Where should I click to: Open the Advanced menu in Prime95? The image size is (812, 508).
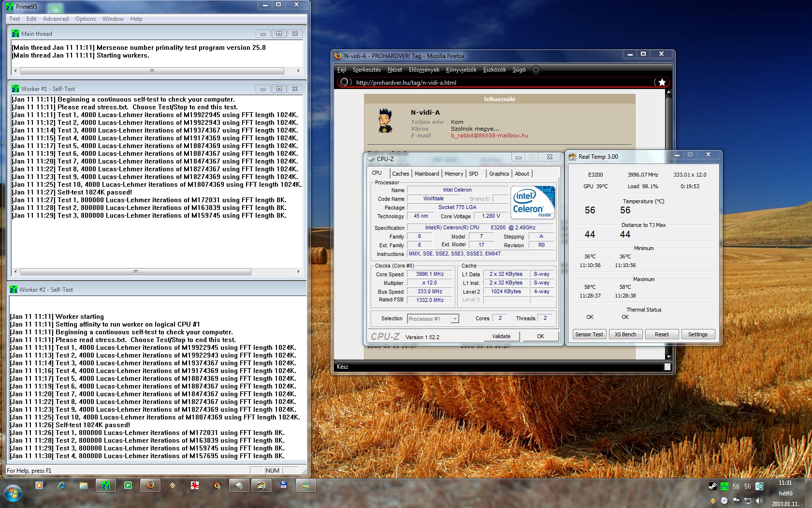point(56,19)
